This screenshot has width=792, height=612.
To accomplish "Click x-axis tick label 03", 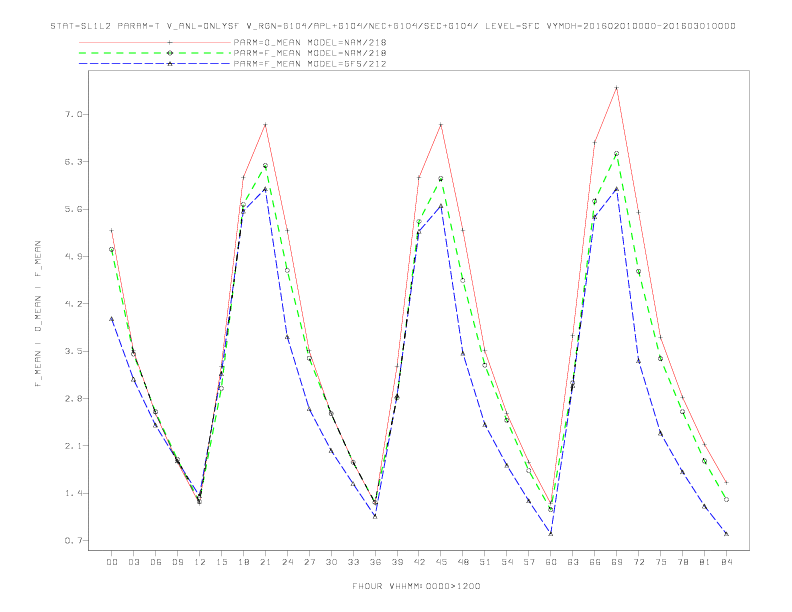I will click(133, 562).
